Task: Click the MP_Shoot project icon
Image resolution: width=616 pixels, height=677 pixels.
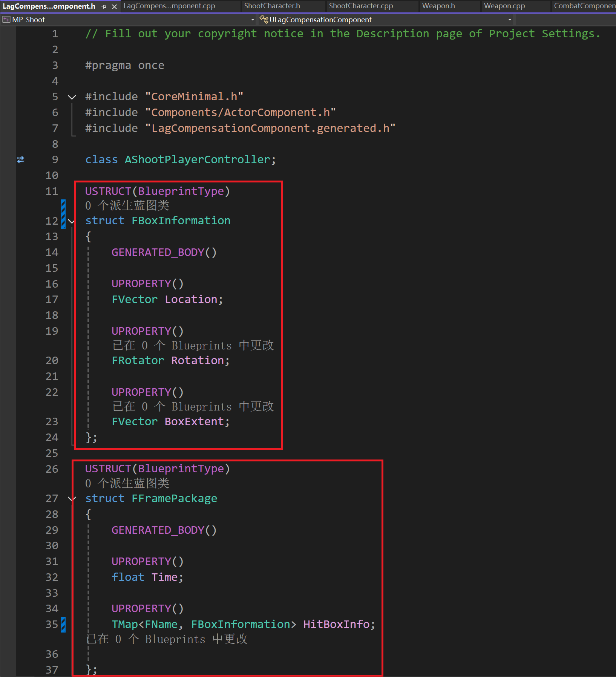Action: [x=6, y=20]
